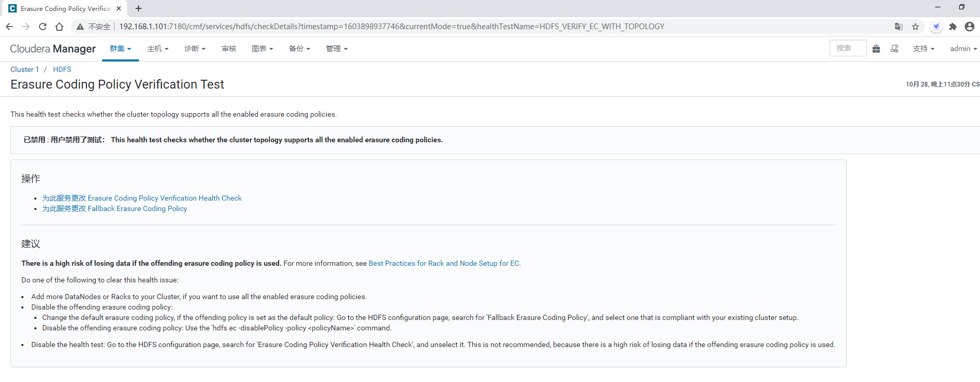The image size is (980, 382).
Task: Go forward with the browser forward arrow
Action: (26, 27)
